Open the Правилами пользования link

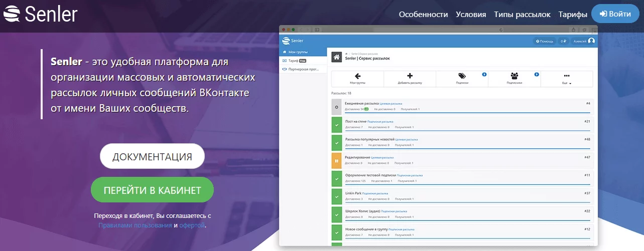pyautogui.click(x=135, y=225)
